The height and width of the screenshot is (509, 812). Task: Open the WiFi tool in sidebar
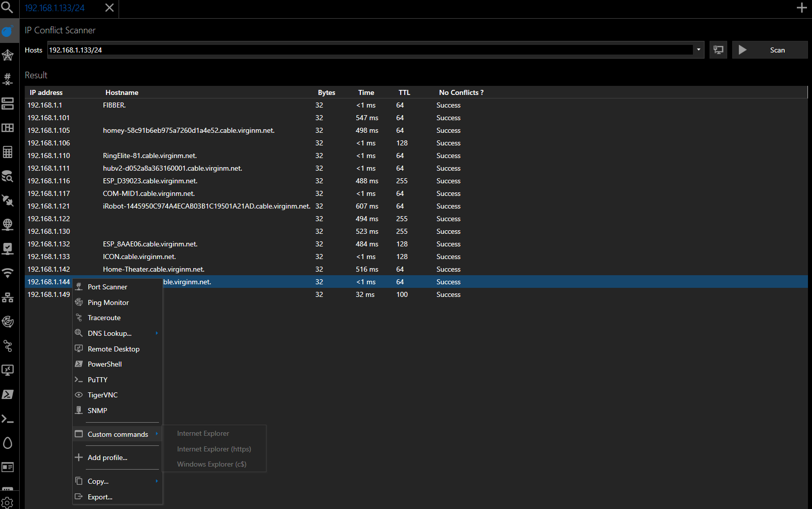pos(8,273)
